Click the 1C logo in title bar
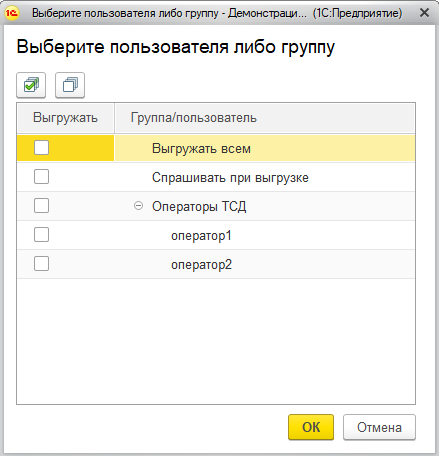The height and width of the screenshot is (456, 439). [12, 13]
